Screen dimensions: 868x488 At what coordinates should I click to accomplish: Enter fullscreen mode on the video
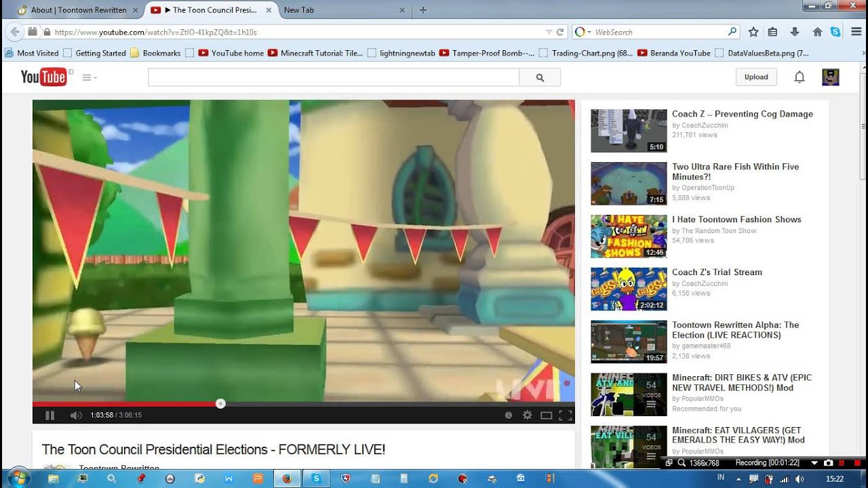pos(565,415)
